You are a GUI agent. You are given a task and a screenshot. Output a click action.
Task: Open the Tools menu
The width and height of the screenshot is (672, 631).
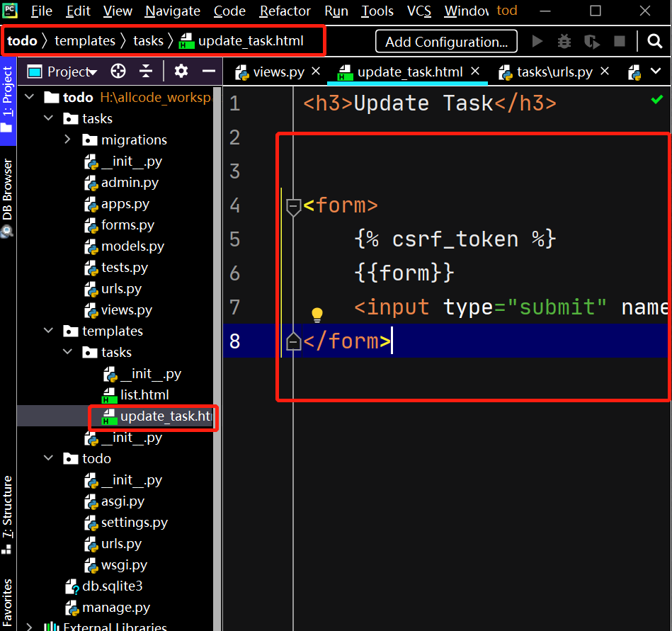pyautogui.click(x=377, y=11)
